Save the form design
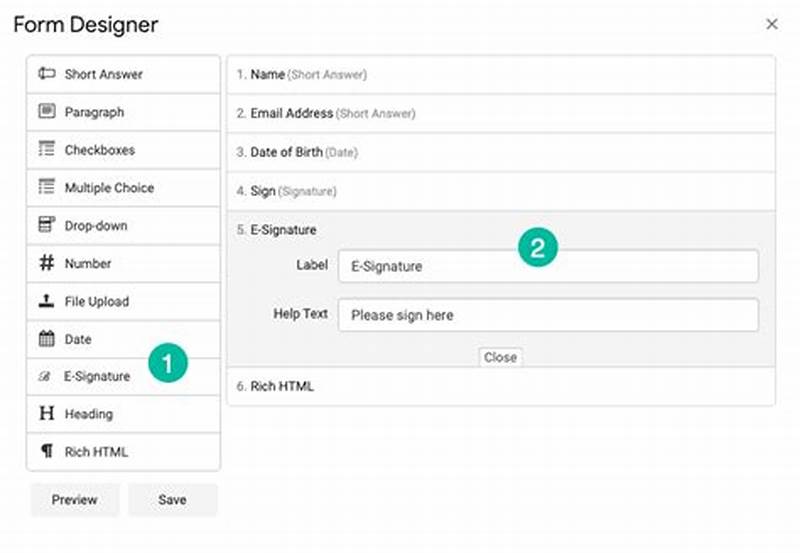 click(172, 499)
